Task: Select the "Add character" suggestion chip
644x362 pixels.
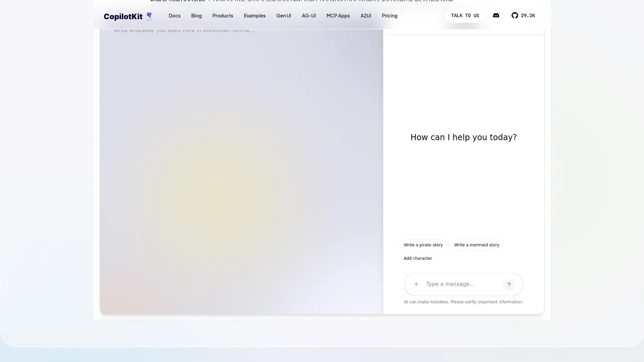Action: pyautogui.click(x=418, y=258)
